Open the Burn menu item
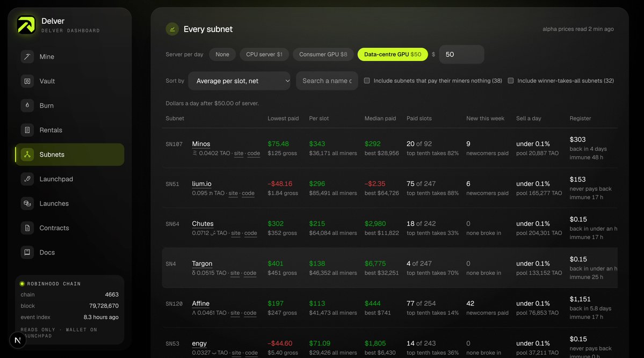 pos(69,106)
